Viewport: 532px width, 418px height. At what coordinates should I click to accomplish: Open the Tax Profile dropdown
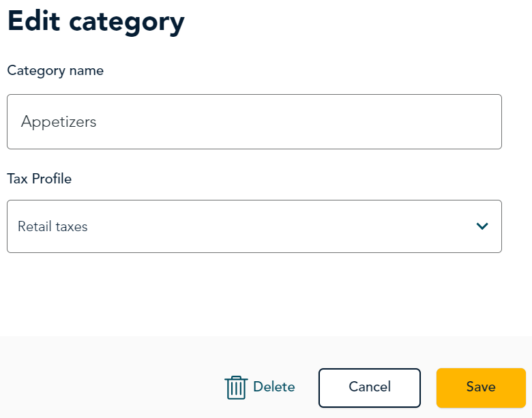click(x=254, y=226)
